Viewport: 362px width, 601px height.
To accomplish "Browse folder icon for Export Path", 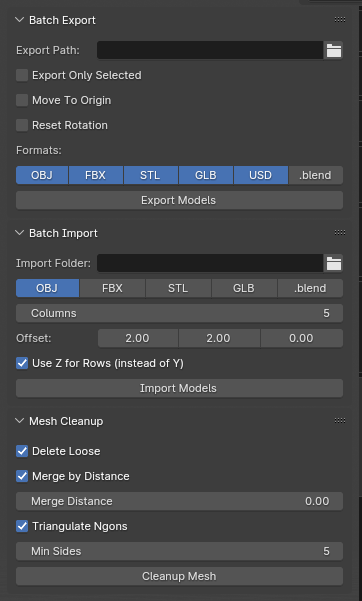I will coord(334,50).
